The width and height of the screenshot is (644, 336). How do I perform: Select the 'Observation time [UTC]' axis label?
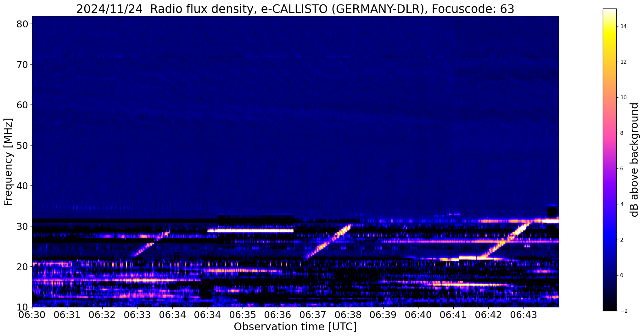coord(295,327)
